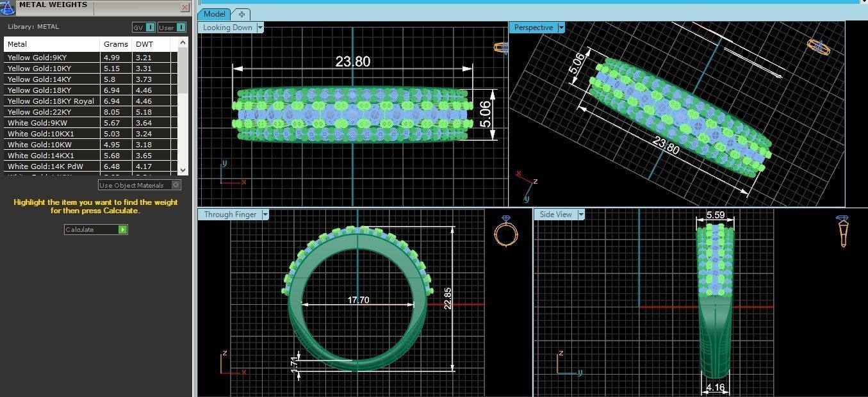868x397 pixels.
Task: Click the 4.16 shank width dimension
Action: (715, 387)
